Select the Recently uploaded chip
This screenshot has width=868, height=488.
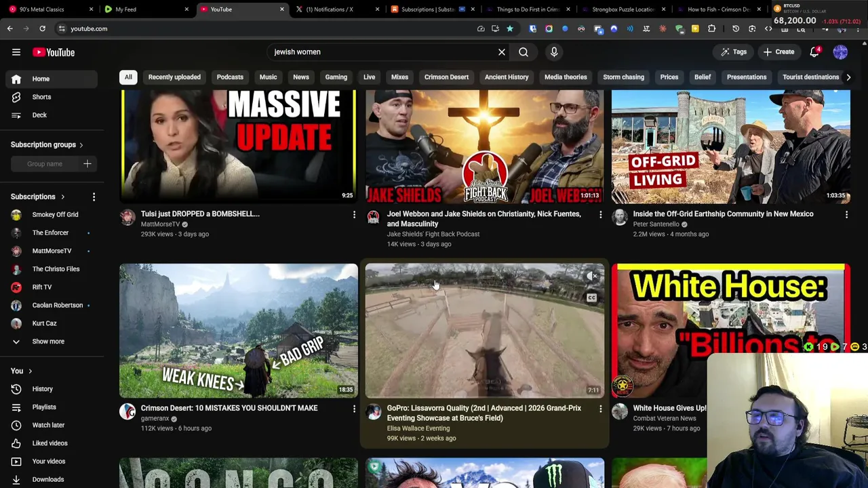click(174, 77)
